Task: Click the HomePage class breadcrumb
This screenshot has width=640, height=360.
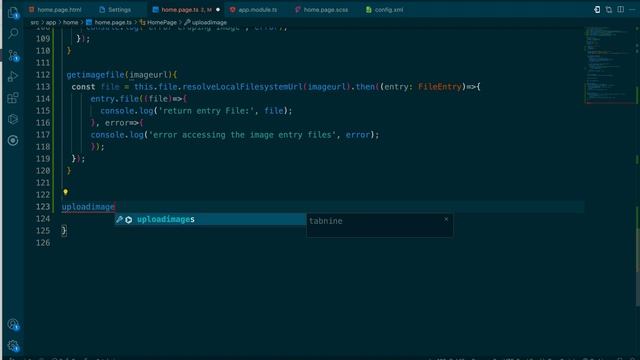Action: tap(159, 22)
